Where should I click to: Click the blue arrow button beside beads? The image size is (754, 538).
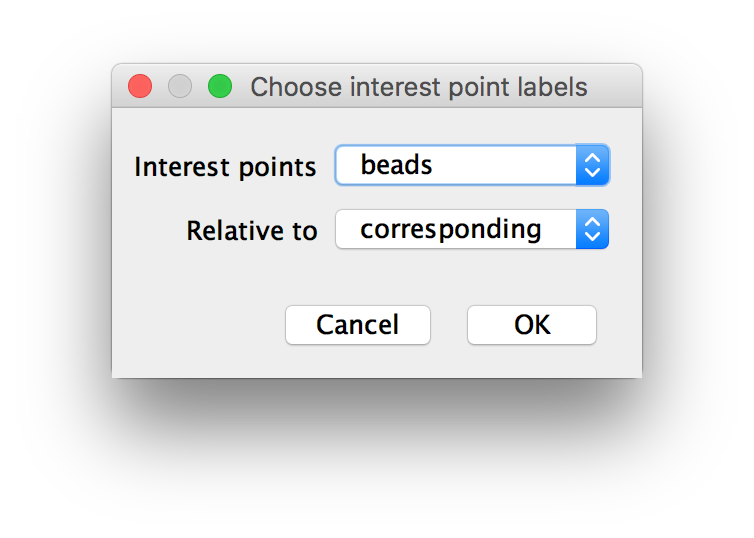(592, 165)
